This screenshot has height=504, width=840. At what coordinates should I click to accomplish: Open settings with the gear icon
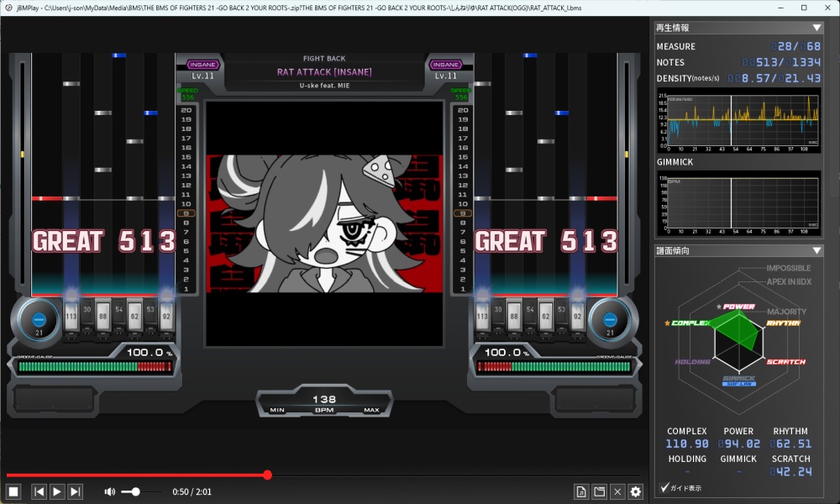coord(635,491)
